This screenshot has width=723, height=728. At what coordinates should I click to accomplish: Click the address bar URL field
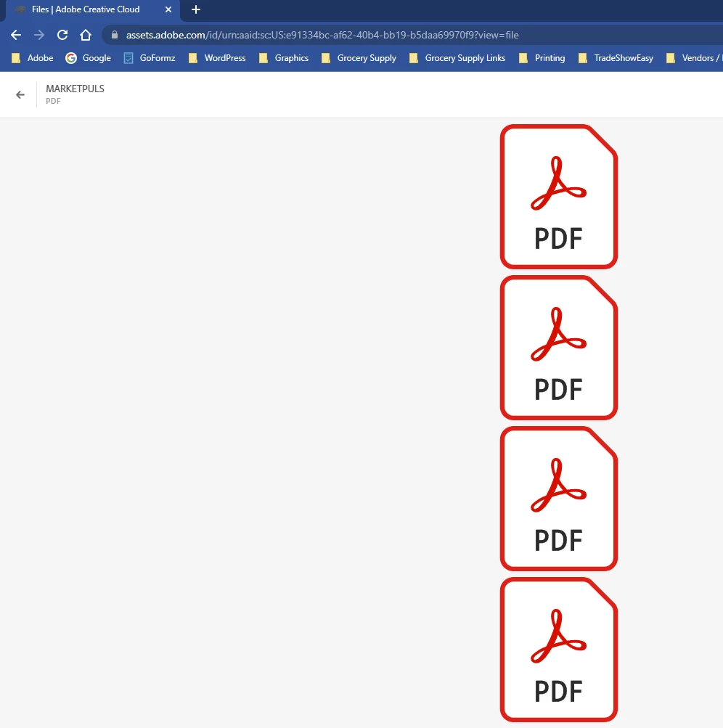click(322, 35)
